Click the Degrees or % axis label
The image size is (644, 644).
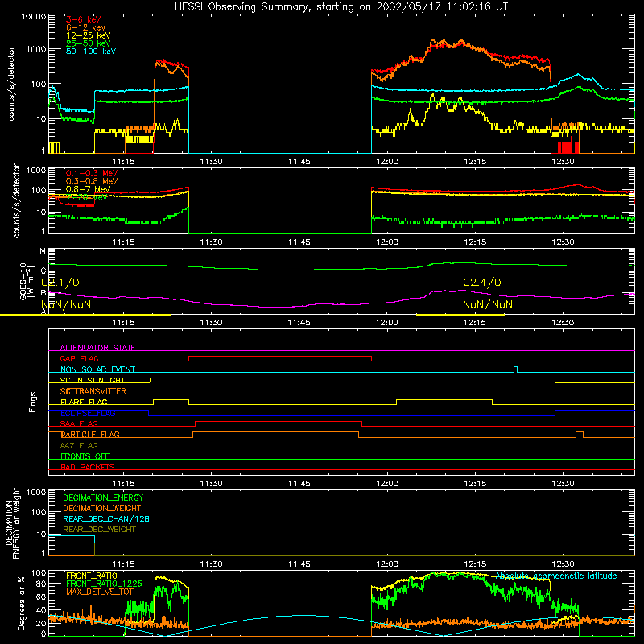21,603
